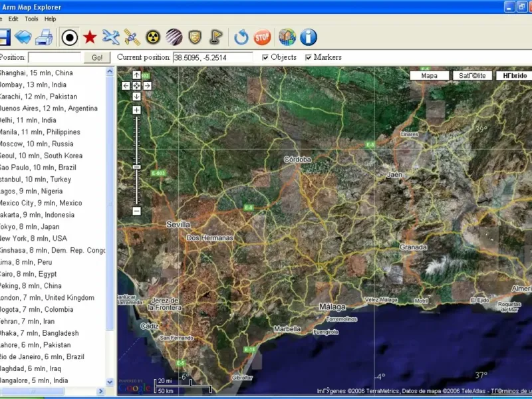Switch map to Mapa view

tap(430, 76)
